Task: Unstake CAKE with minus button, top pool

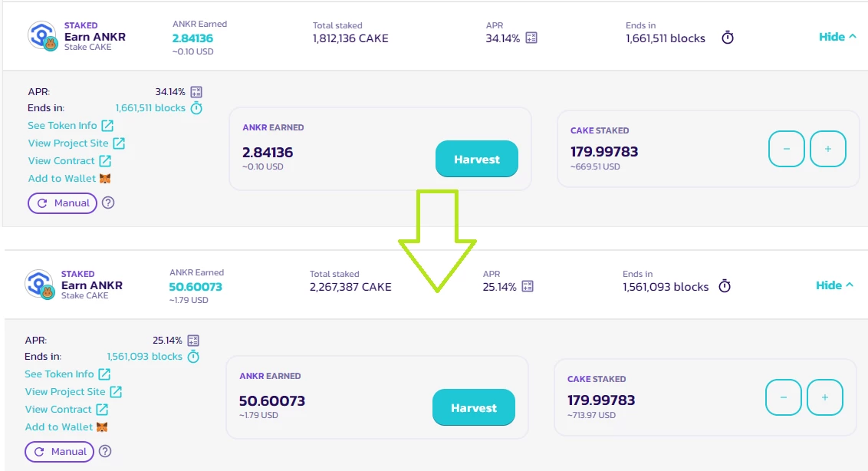Action: pos(786,149)
